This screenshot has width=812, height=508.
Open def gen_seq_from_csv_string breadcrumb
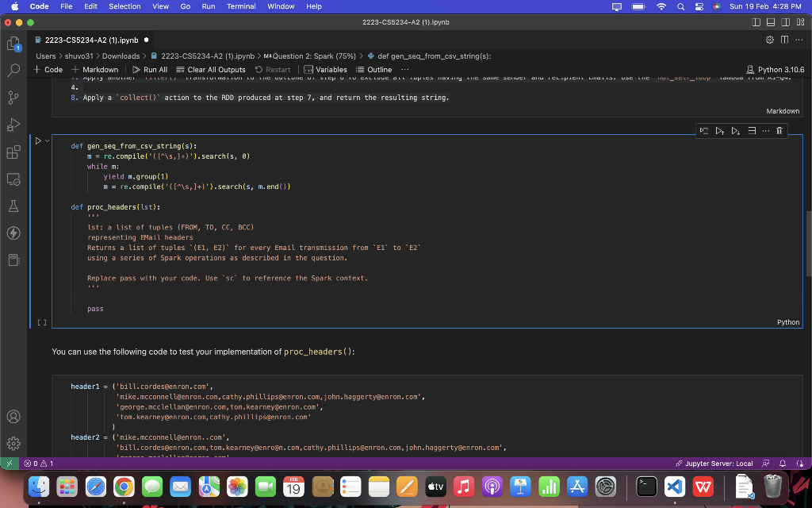click(429, 56)
